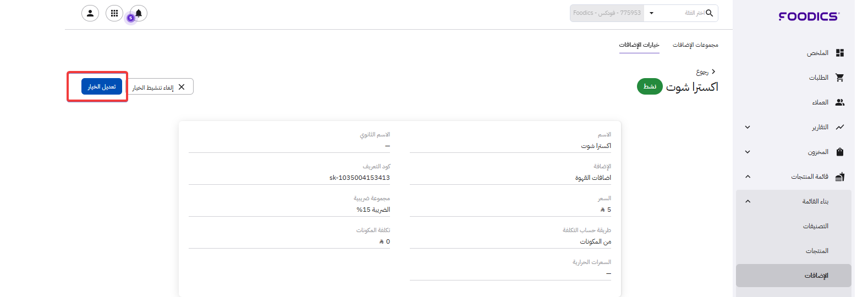Switch to مجموعات الإضافات tab
868x297 pixels.
tap(695, 45)
